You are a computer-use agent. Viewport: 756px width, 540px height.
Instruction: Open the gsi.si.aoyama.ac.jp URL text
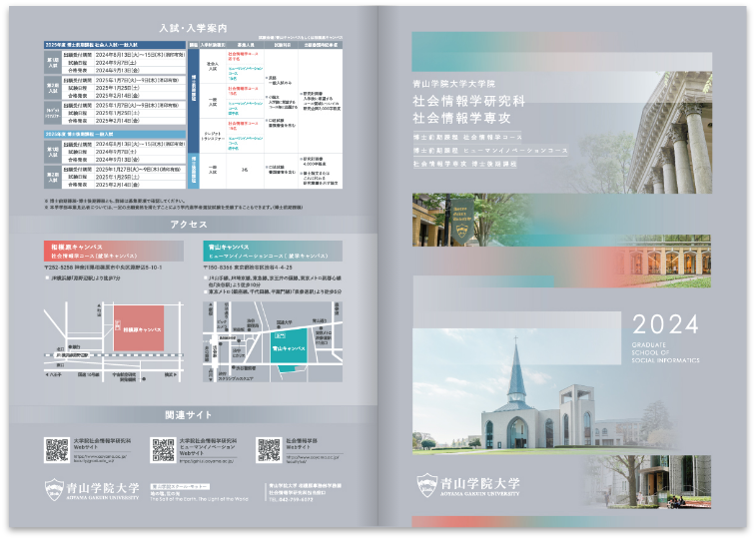(x=207, y=461)
